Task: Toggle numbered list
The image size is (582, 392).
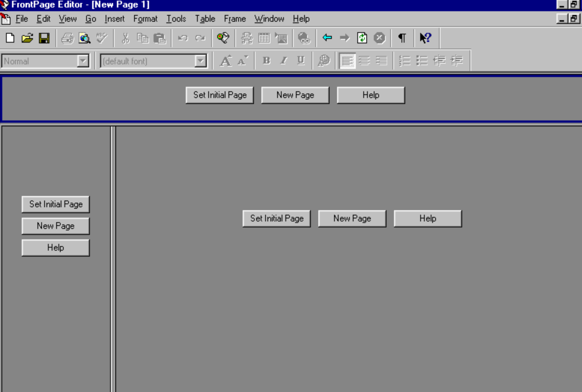Action: click(405, 61)
